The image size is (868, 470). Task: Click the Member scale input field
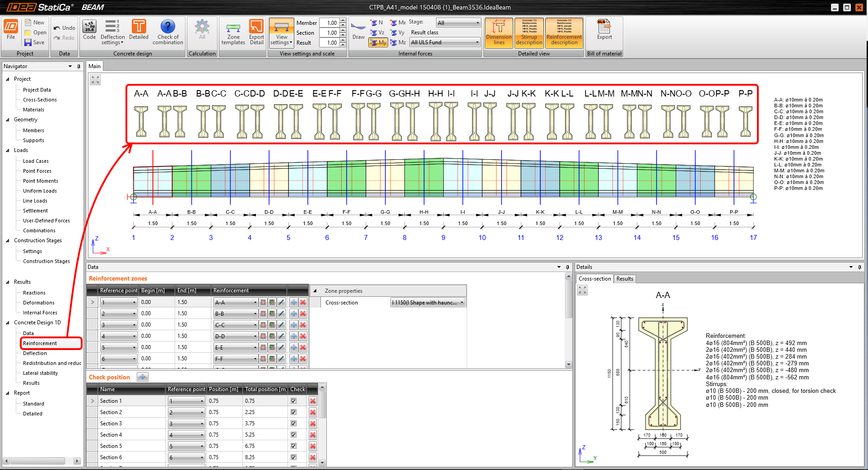pyautogui.click(x=329, y=23)
